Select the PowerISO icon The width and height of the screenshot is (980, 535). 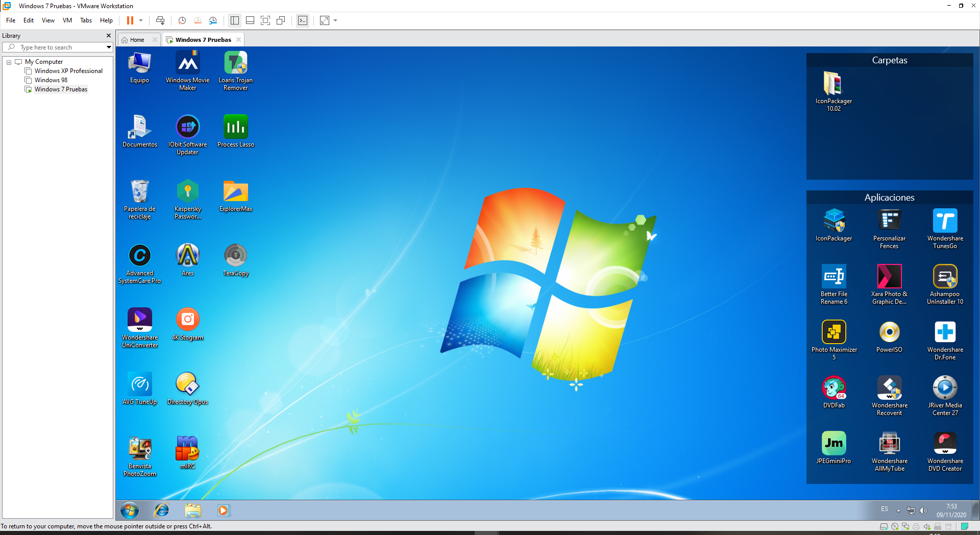[x=889, y=337]
